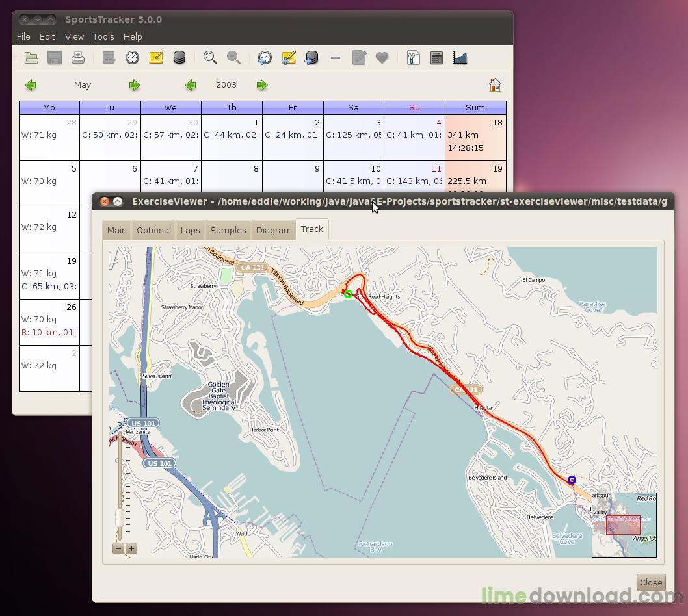Click the add note icon with plus
688x616 pixels.
coord(288,58)
